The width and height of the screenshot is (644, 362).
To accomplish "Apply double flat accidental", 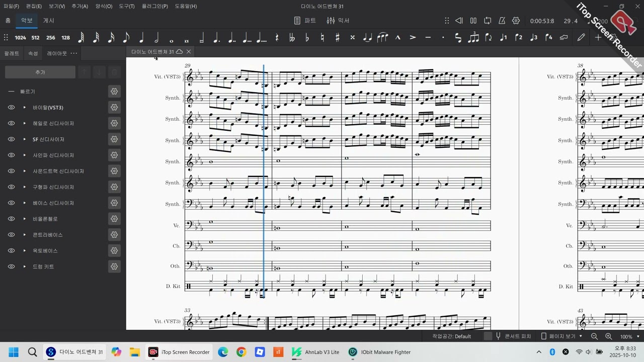I will point(292,37).
